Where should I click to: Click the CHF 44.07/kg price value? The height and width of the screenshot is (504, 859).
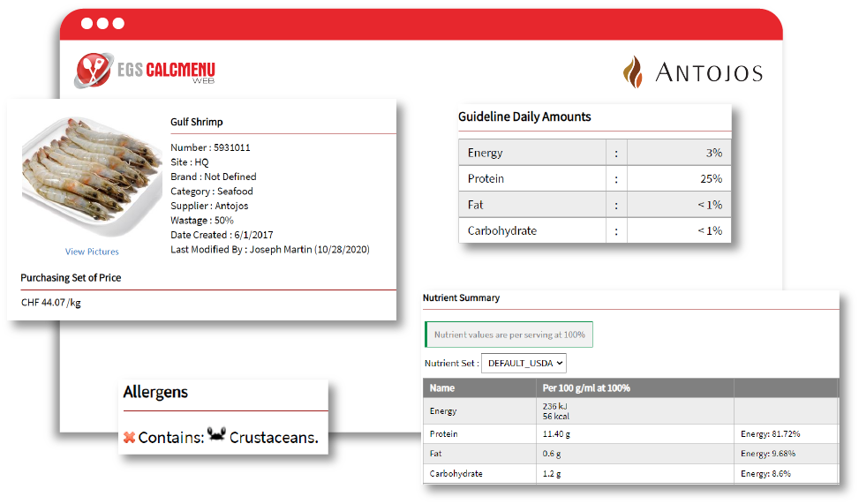(x=51, y=303)
